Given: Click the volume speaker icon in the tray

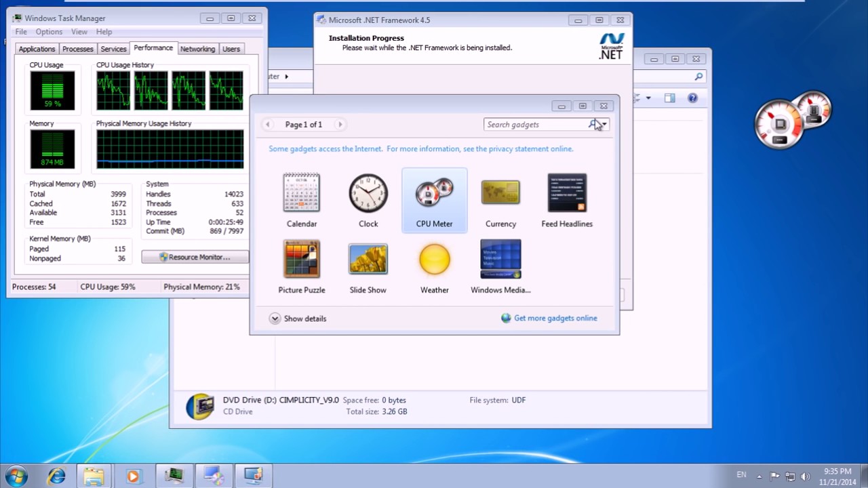Looking at the screenshot, I should tap(805, 476).
